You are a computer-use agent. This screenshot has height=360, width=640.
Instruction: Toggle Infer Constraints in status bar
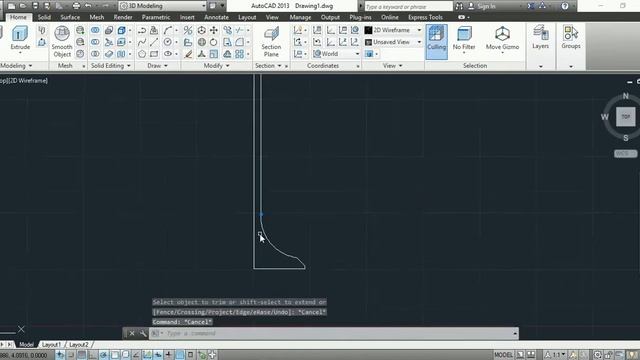pyautogui.click(x=60, y=355)
